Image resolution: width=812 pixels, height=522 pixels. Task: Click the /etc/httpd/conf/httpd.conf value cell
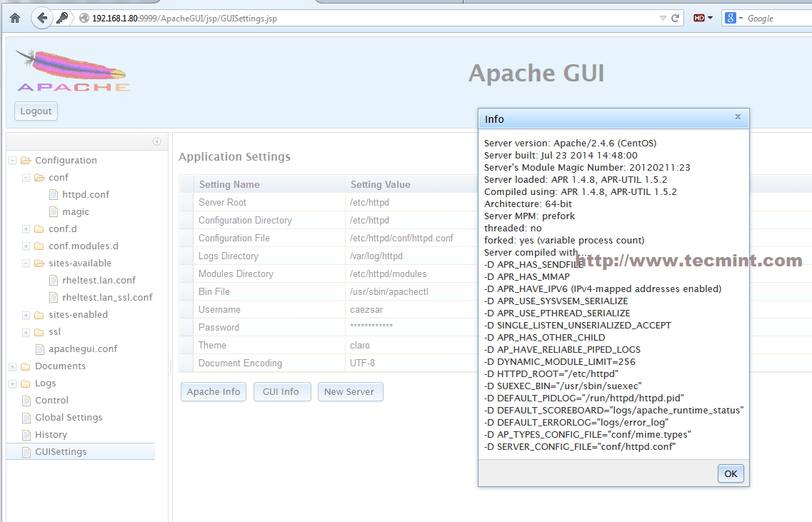(411, 239)
